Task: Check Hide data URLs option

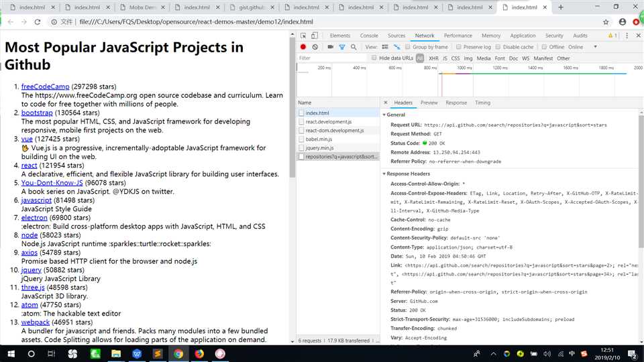Action: pos(374,58)
